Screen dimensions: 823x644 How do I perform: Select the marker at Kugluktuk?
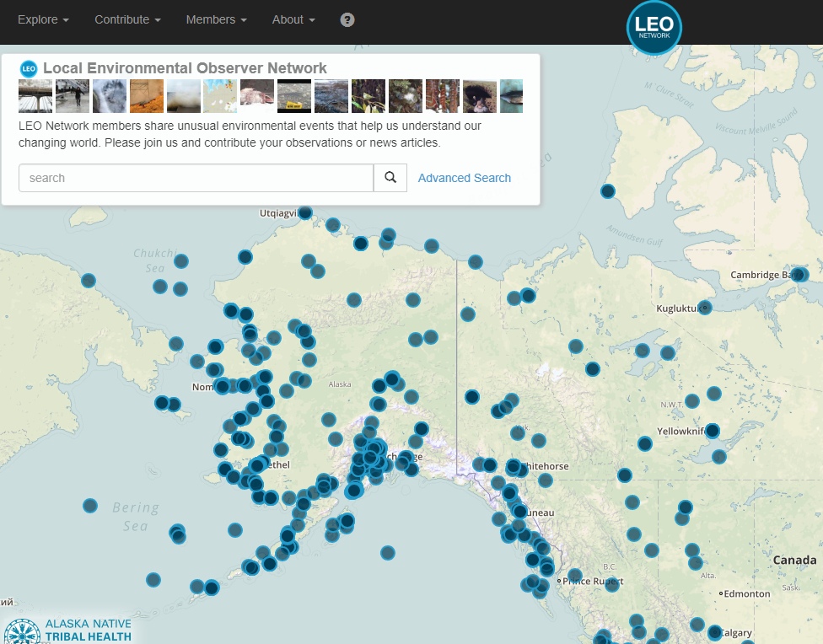pyautogui.click(x=705, y=308)
